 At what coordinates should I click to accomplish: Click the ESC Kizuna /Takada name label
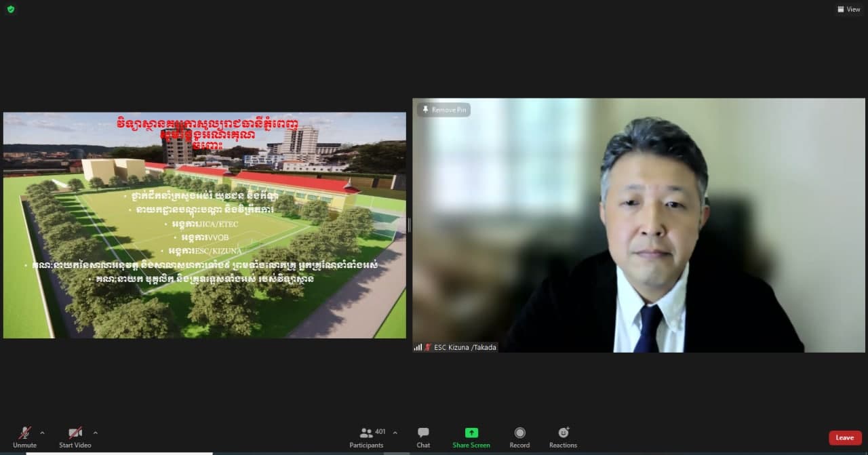(x=465, y=347)
